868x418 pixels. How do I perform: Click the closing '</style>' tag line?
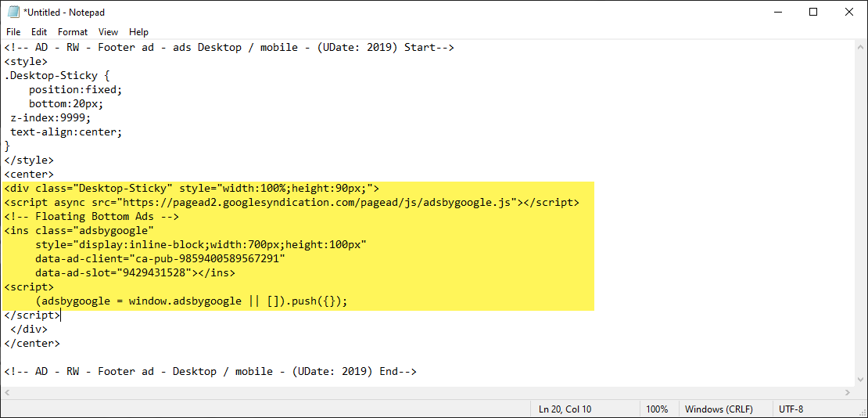[x=30, y=160]
